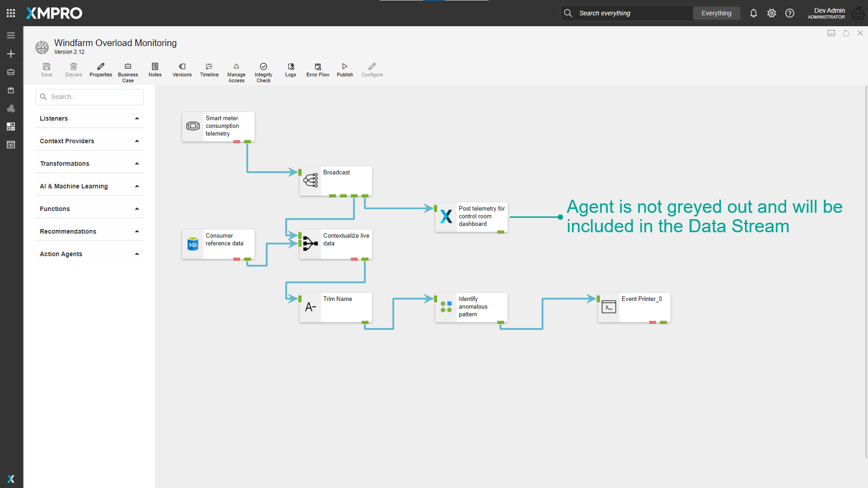Open the Timeline view
This screenshot has width=868, height=488.
[x=209, y=70]
